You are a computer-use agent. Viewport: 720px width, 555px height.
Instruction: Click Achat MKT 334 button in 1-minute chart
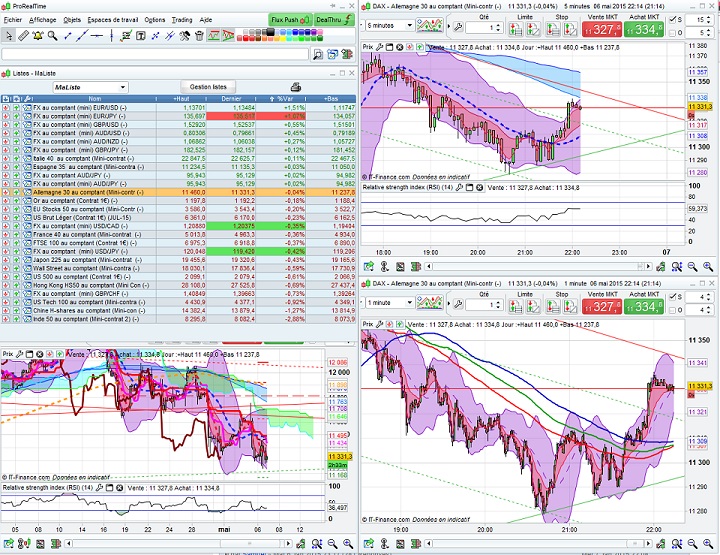point(644,306)
